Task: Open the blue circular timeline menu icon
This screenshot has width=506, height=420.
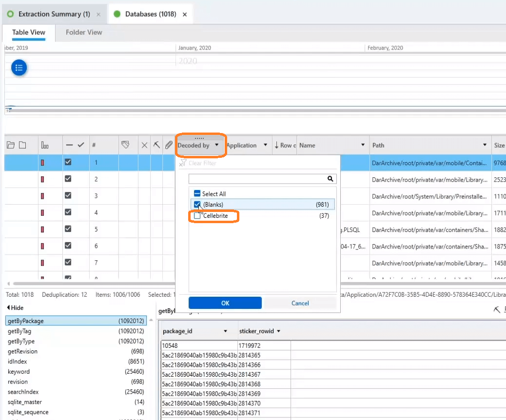Action: coord(19,68)
